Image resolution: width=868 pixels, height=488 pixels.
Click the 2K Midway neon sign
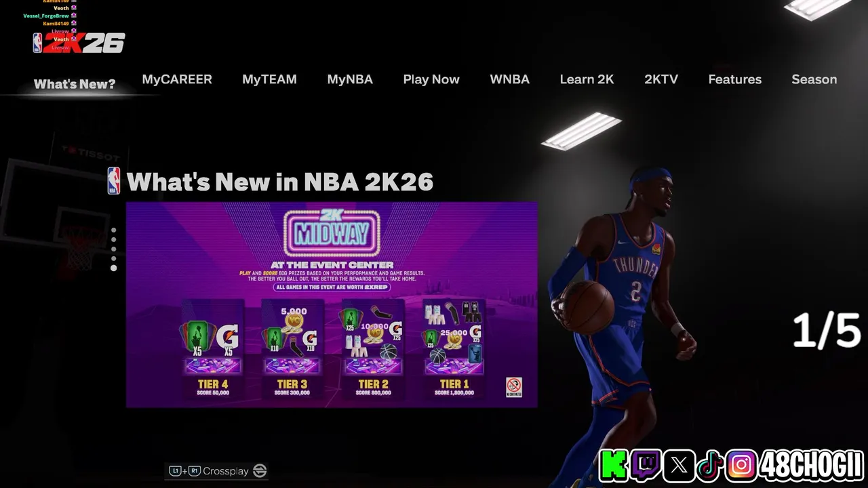click(x=332, y=234)
